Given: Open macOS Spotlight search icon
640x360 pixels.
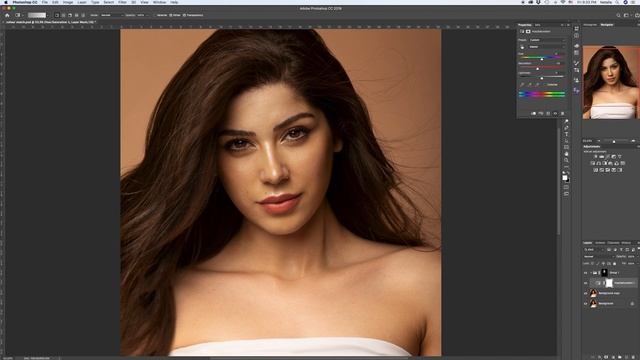Looking at the screenshot, I should (x=617, y=2).
